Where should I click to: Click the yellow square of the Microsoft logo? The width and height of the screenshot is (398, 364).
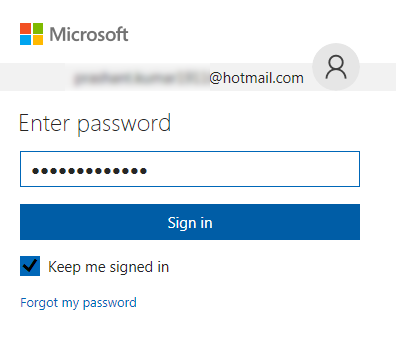tap(38, 40)
